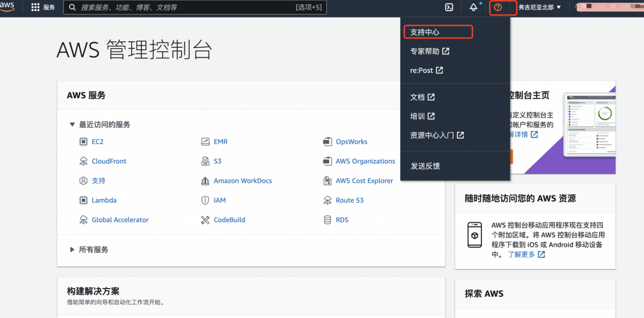Viewport: 644px width, 318px height.
Task: Click the help question mark icon
Action: 498,7
